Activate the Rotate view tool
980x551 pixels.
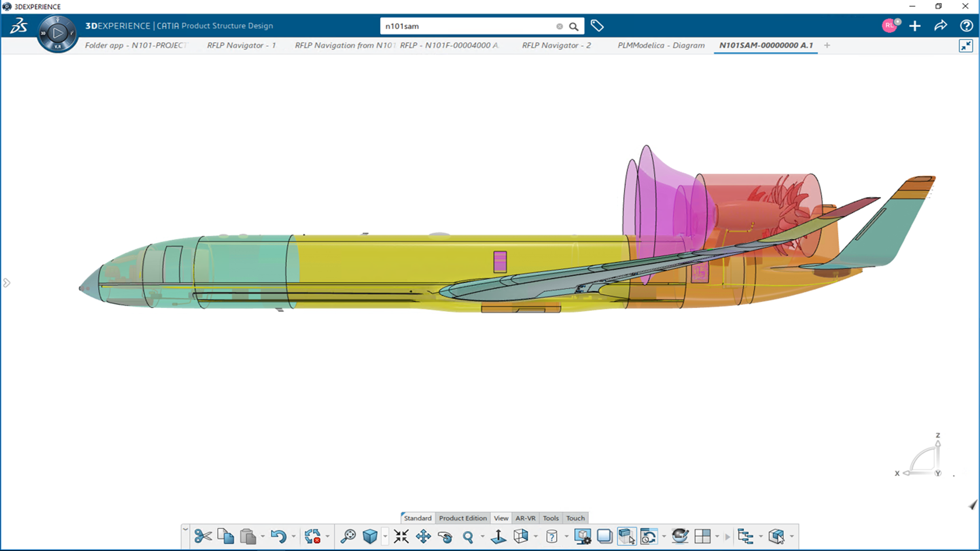tap(446, 536)
